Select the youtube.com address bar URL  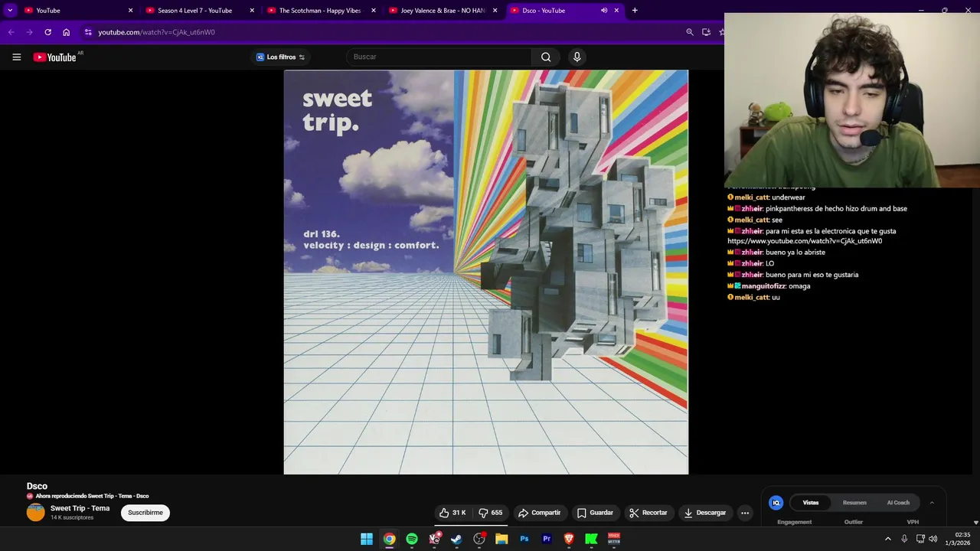coord(156,32)
